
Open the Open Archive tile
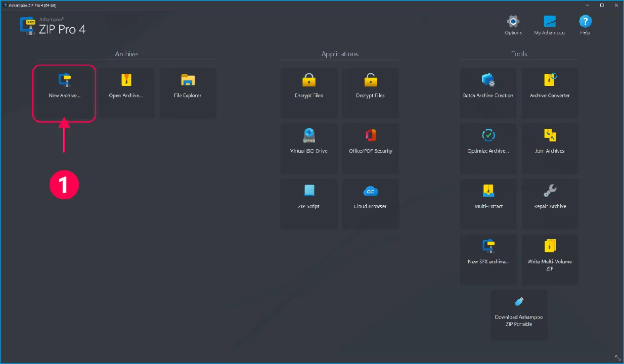[126, 94]
